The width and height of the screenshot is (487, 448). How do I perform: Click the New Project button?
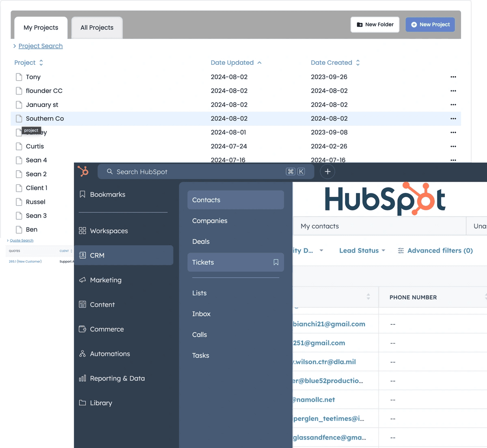(x=430, y=24)
